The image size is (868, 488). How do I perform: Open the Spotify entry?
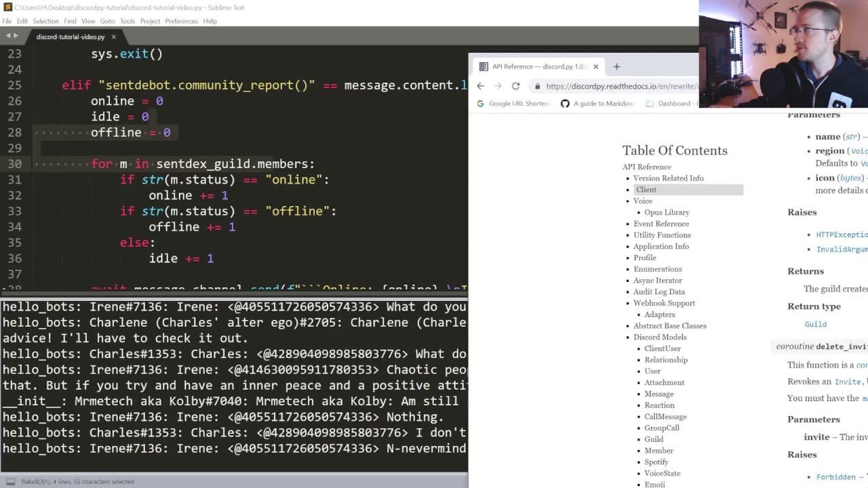click(656, 462)
